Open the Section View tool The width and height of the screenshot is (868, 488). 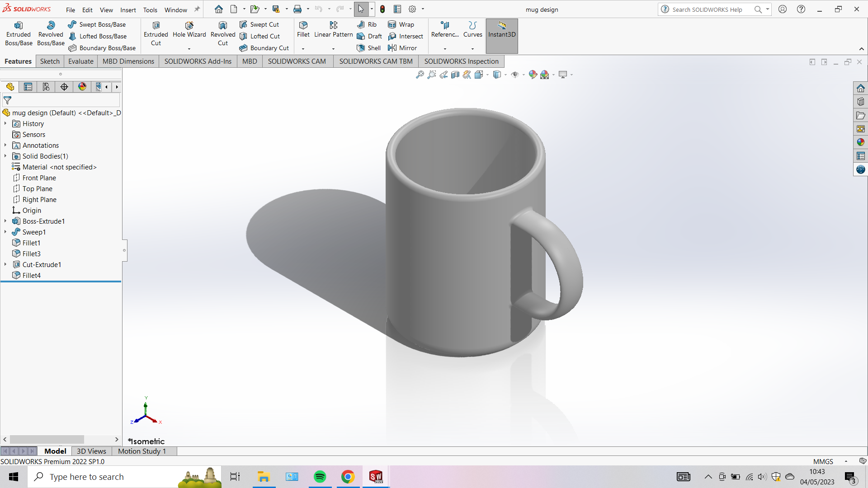point(455,75)
